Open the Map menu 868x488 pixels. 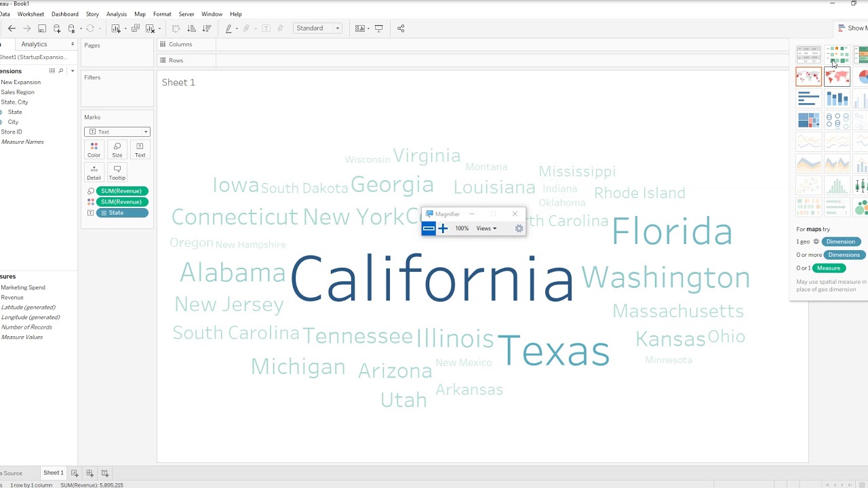click(x=140, y=14)
